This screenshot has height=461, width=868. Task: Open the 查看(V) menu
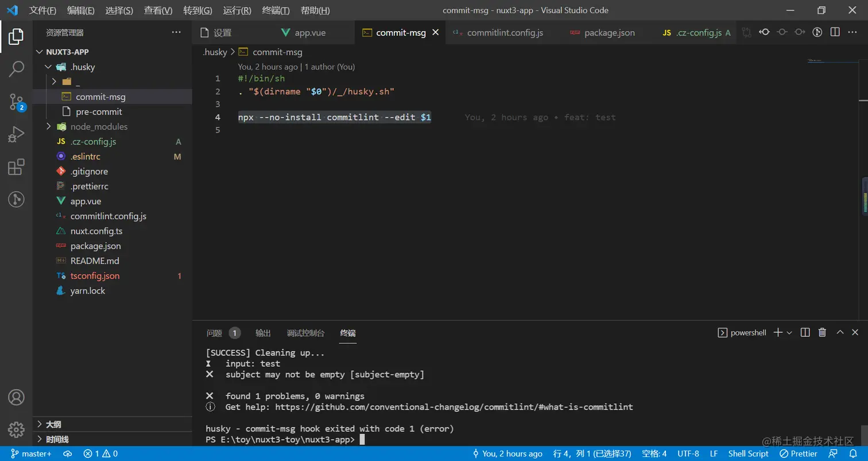click(x=158, y=10)
